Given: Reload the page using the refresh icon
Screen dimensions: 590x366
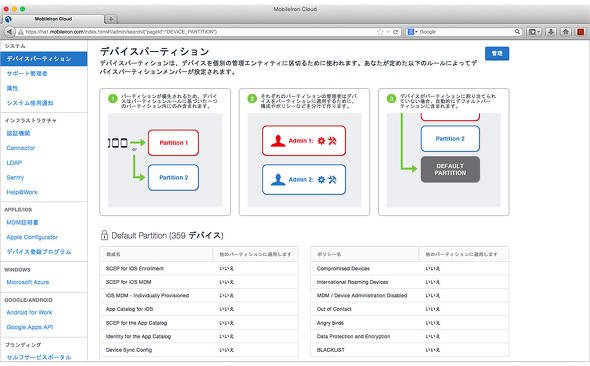Looking at the screenshot, I should (x=395, y=32).
